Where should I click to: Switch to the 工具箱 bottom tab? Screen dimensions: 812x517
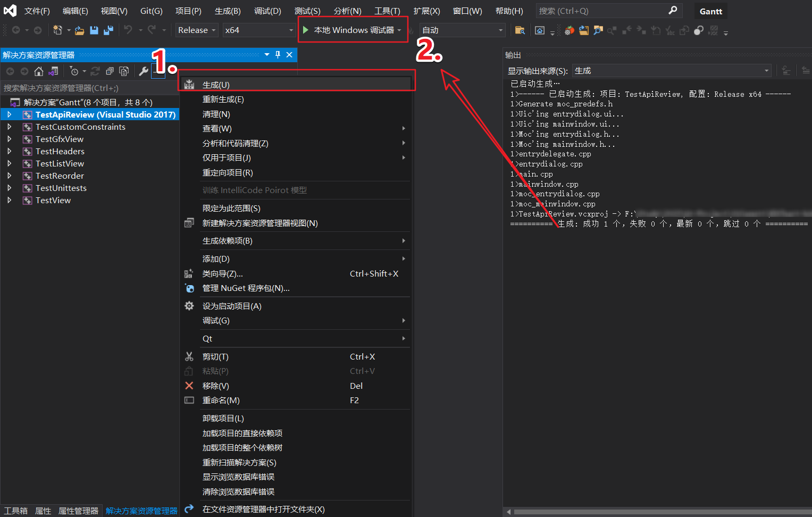16,511
